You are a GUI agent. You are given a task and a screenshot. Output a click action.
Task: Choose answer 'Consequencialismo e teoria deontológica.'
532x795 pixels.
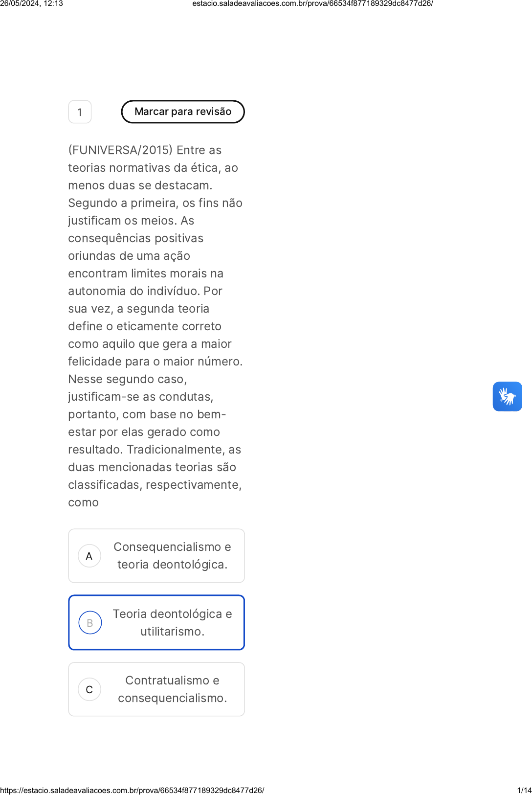click(x=156, y=556)
